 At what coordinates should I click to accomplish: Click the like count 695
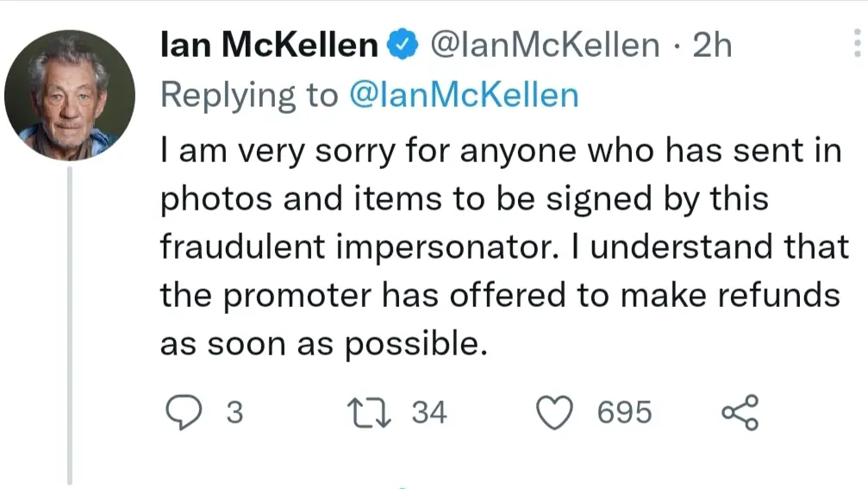click(x=624, y=412)
